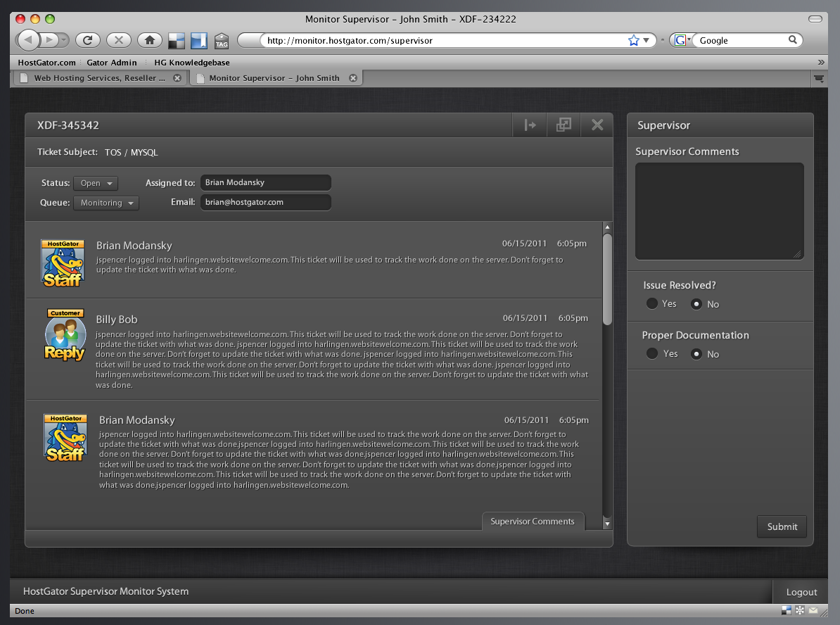
Task: Click into the Supervisor Comments text area
Action: [x=720, y=211]
